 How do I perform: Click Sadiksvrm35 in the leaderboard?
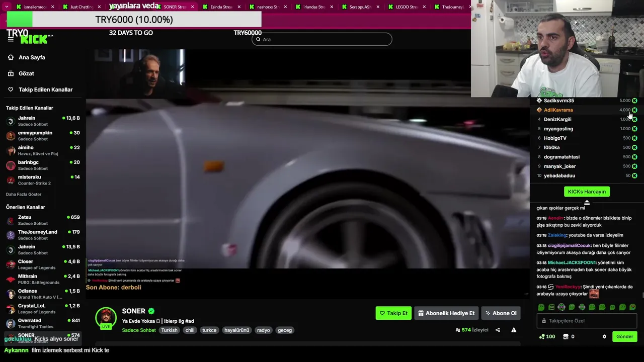[559, 101]
